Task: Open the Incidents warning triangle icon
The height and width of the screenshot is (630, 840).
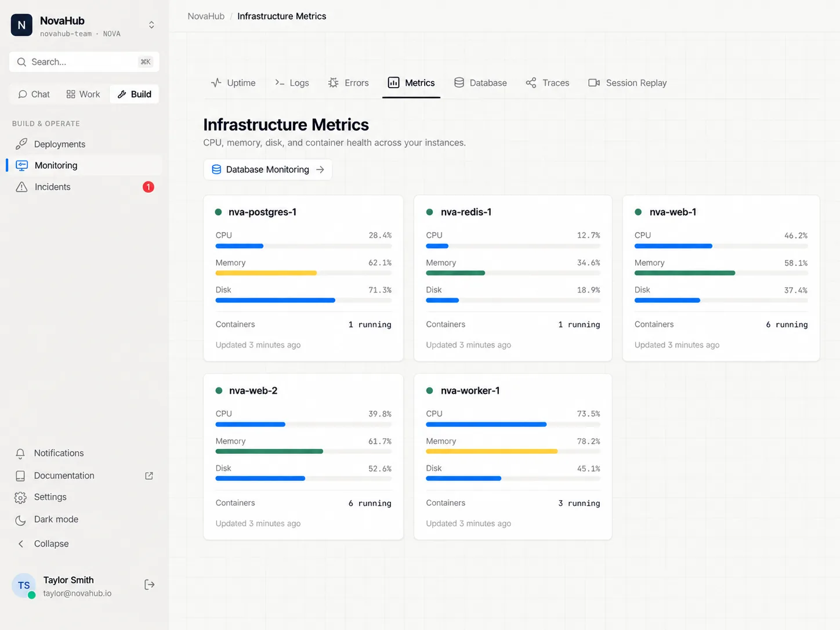Action: tap(21, 187)
